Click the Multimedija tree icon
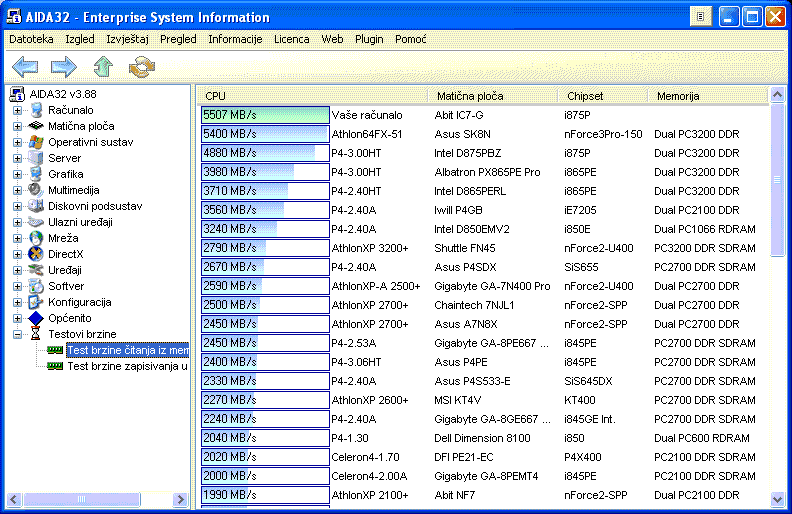 coord(37,190)
